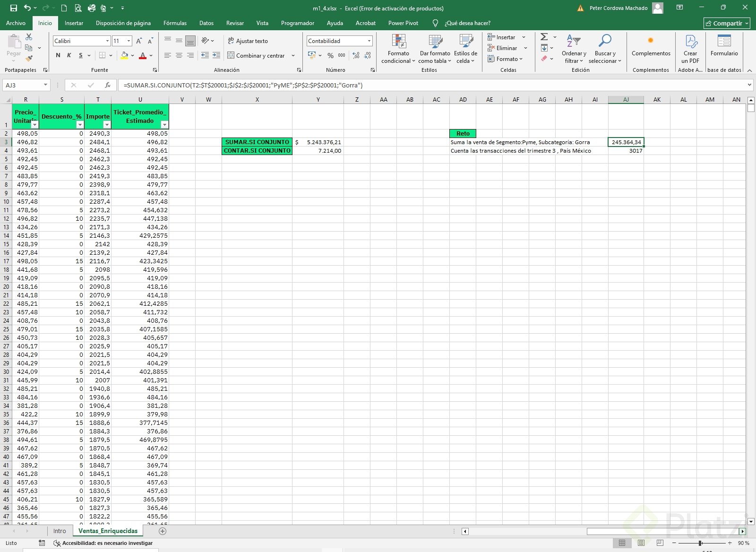Click the insert function fx icon
This screenshot has width=756, height=552.
[x=108, y=85]
